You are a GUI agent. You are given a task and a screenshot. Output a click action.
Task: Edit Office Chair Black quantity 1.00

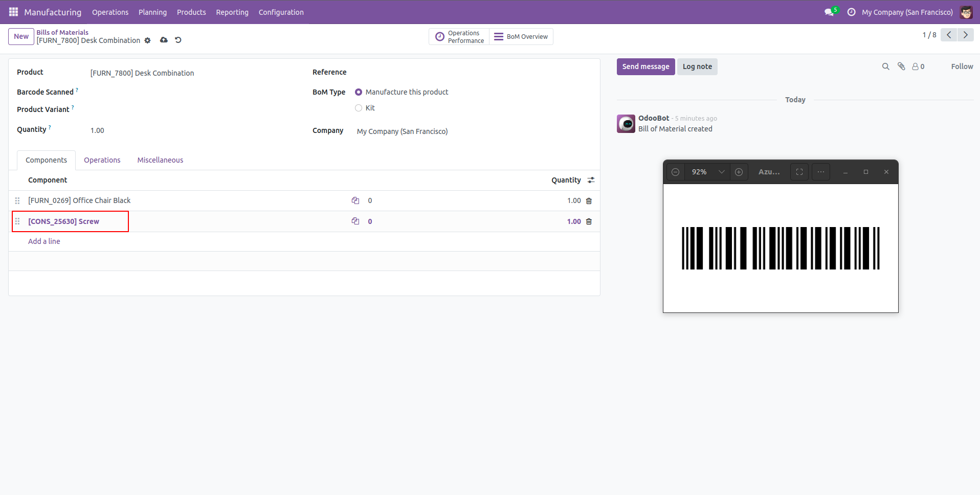pos(574,200)
